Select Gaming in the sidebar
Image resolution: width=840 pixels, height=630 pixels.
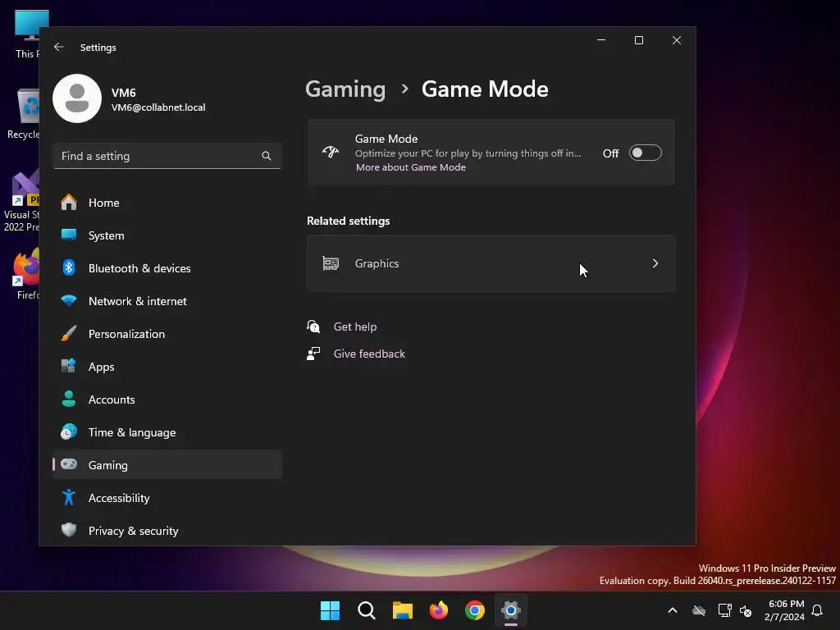click(x=167, y=465)
